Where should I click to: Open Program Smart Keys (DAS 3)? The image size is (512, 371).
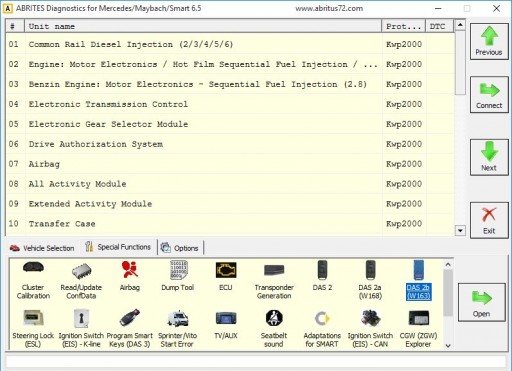pyautogui.click(x=130, y=329)
